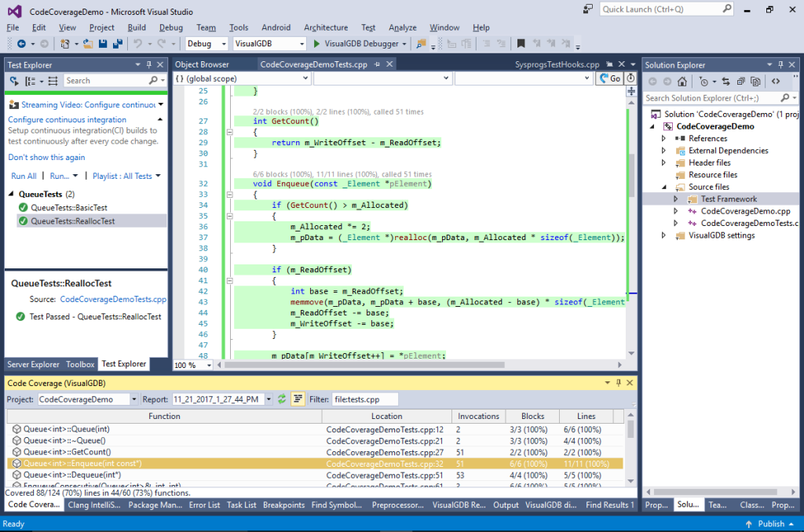Refresh the code coverage report
This screenshot has height=532, width=804.
(x=282, y=399)
